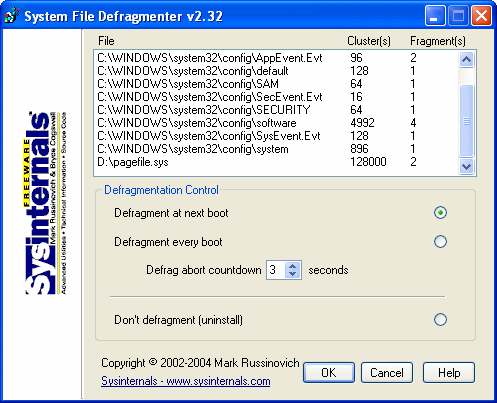This screenshot has height=403, width=497.
Task: Select the config\software file row
Action: pyautogui.click(x=276, y=123)
